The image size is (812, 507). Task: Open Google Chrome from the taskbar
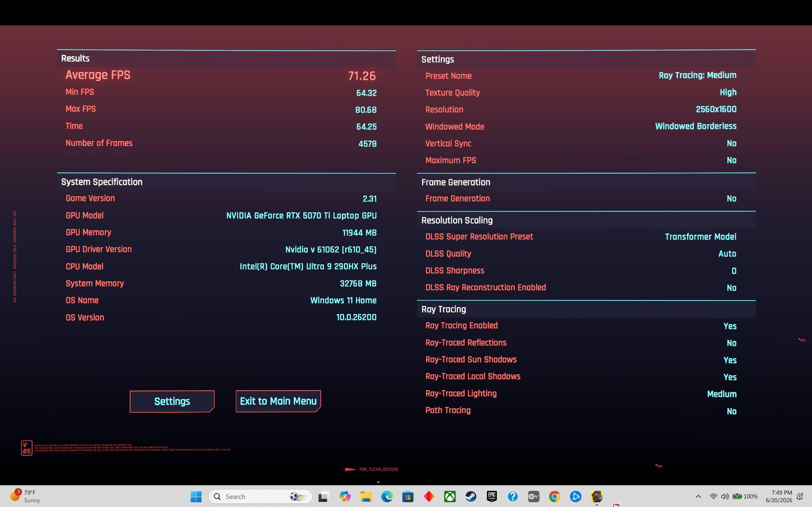click(x=554, y=496)
